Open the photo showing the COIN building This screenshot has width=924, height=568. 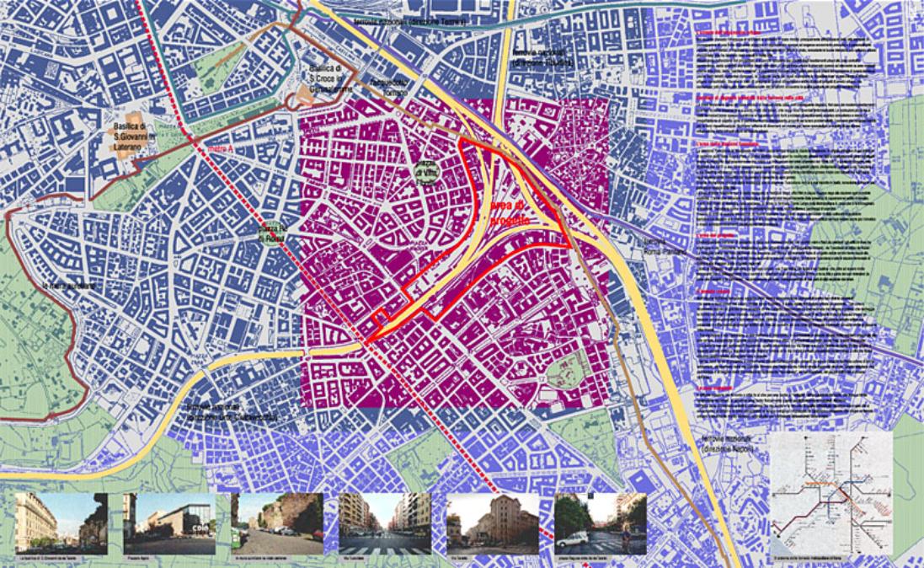point(169,523)
